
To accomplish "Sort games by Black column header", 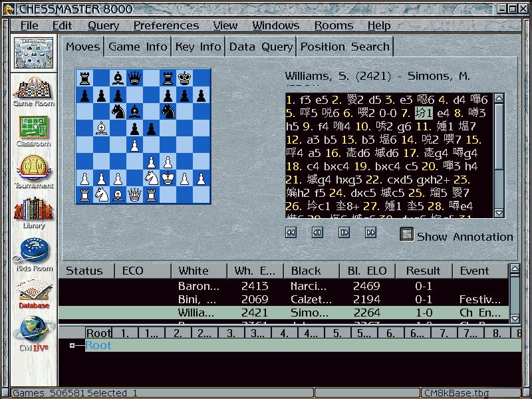I will [311, 271].
